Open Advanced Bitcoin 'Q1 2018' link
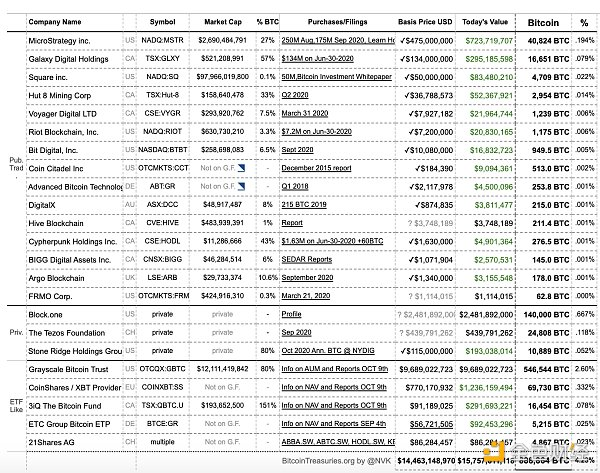This screenshot has width=600, height=473. (x=295, y=186)
